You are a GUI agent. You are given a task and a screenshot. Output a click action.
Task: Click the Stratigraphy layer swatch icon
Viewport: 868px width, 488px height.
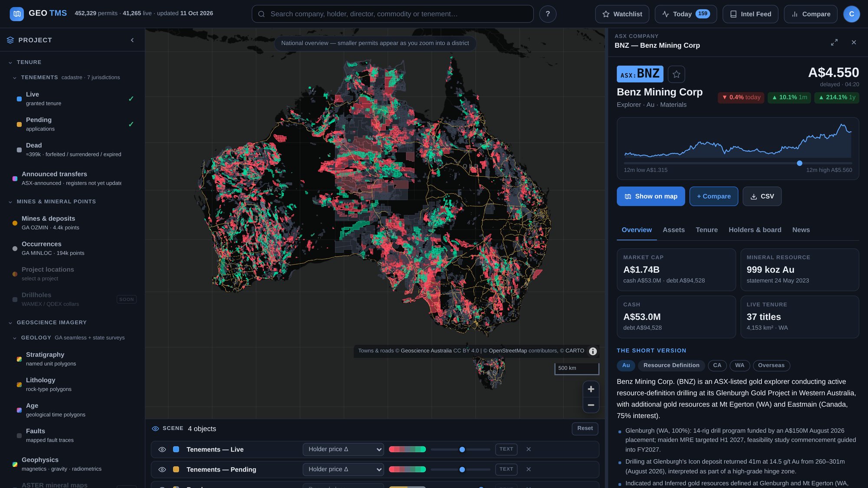[x=19, y=359]
